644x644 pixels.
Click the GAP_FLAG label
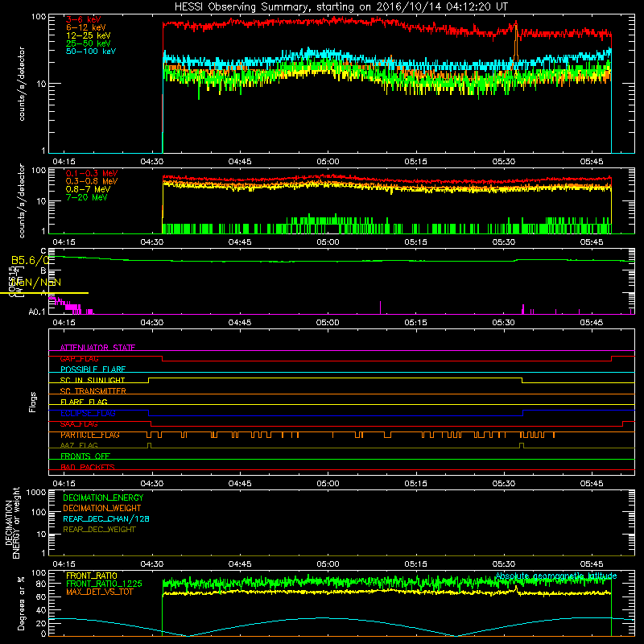tap(79, 358)
